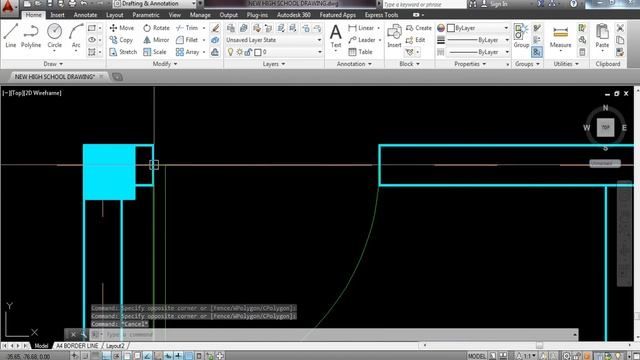Open the Unsaved Layer State dropdown
The image size is (640, 360).
(x=273, y=40)
